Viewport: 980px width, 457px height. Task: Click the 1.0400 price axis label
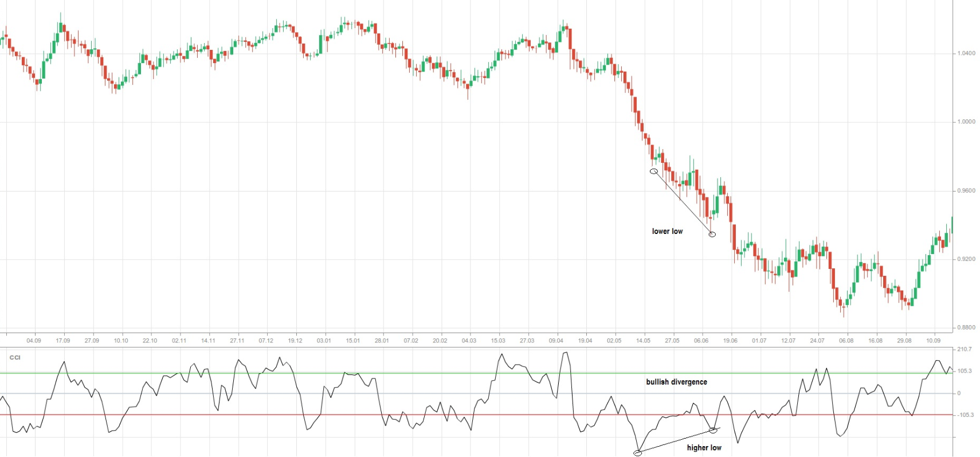966,53
